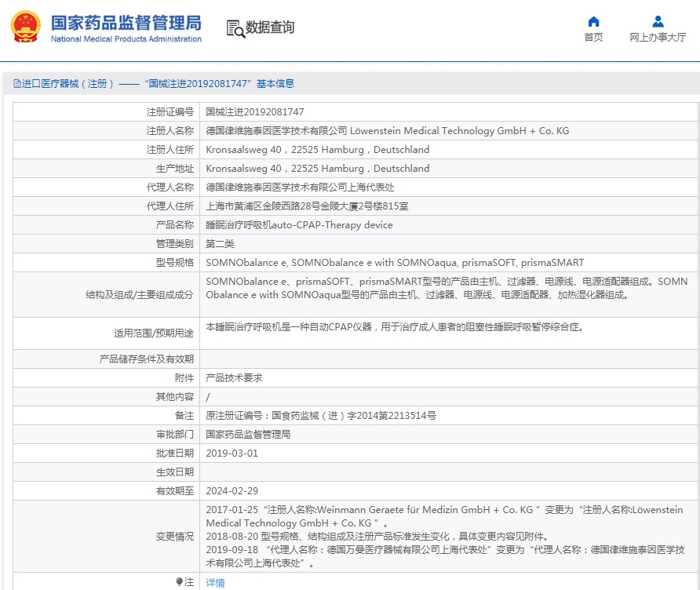Click agent address 上海市黄浦区金陵西路28号
700x590 pixels.
pos(307,206)
